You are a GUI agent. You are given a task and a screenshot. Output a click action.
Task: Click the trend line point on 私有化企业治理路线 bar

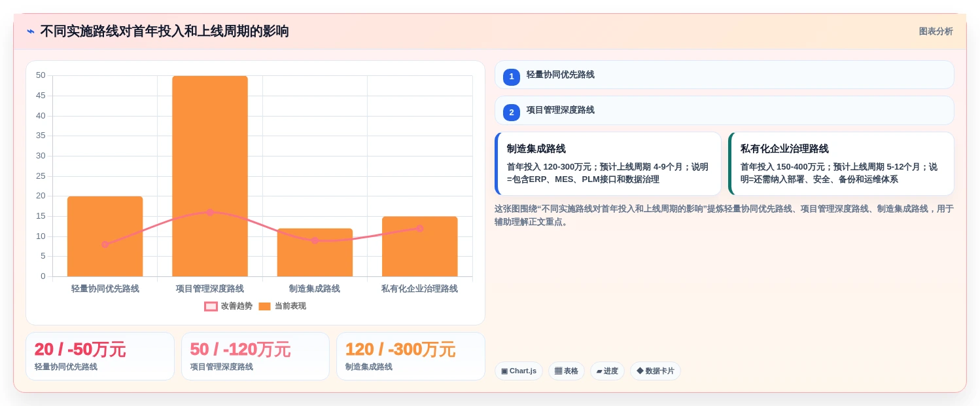tap(419, 229)
